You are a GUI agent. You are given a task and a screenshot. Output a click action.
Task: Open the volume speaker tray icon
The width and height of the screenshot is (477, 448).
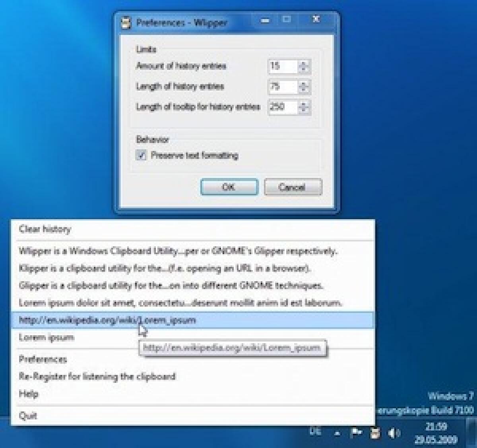(x=394, y=433)
